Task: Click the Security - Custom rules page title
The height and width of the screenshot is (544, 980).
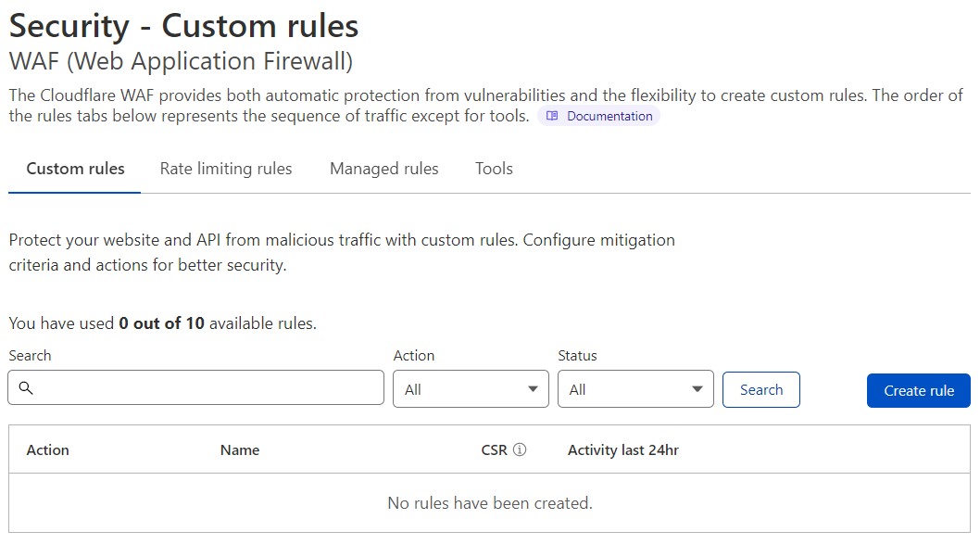Action: (x=182, y=26)
